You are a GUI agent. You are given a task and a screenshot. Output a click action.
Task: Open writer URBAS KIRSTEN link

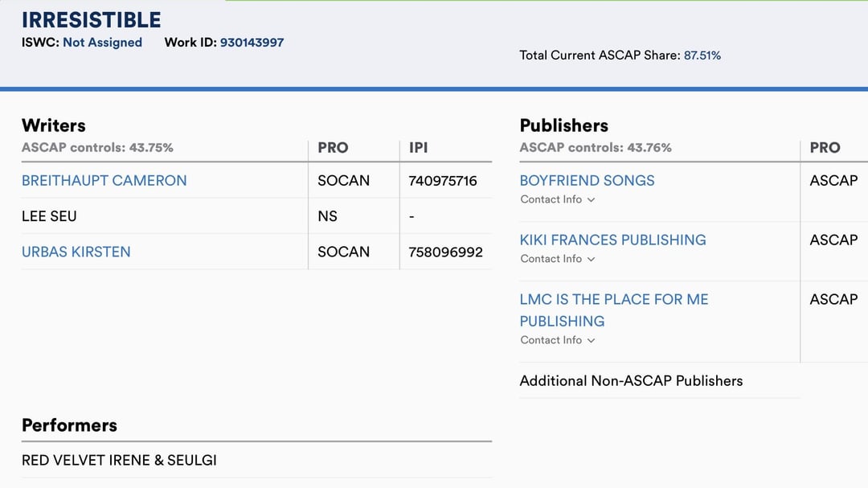(x=76, y=252)
